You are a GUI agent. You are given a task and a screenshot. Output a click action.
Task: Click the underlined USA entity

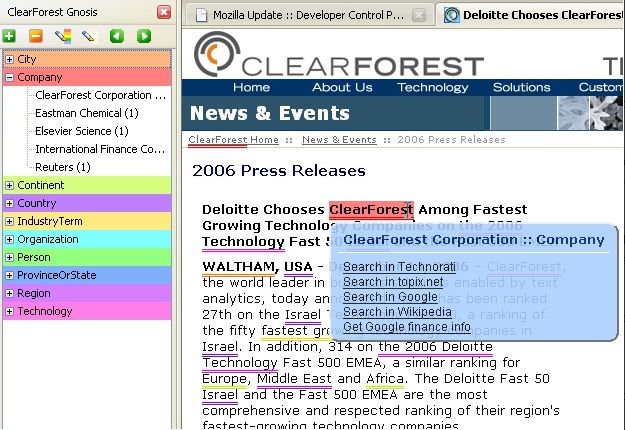[298, 267]
